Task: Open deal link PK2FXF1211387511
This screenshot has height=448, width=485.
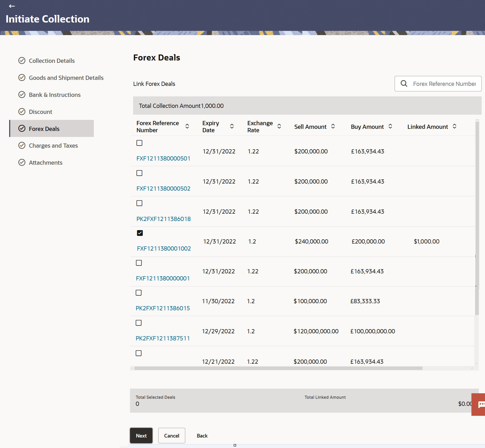Action: tap(163, 338)
